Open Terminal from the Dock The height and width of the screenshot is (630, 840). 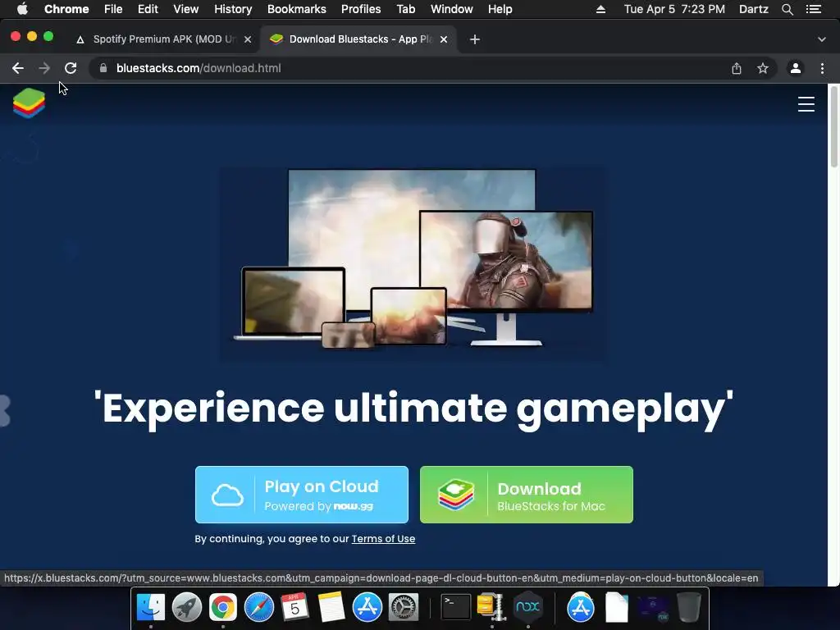(x=456, y=607)
